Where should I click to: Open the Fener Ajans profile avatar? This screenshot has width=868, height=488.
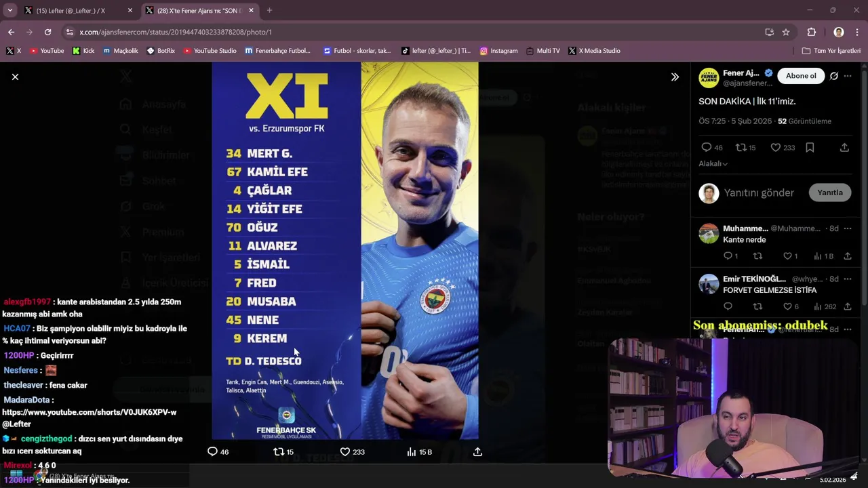(x=709, y=78)
